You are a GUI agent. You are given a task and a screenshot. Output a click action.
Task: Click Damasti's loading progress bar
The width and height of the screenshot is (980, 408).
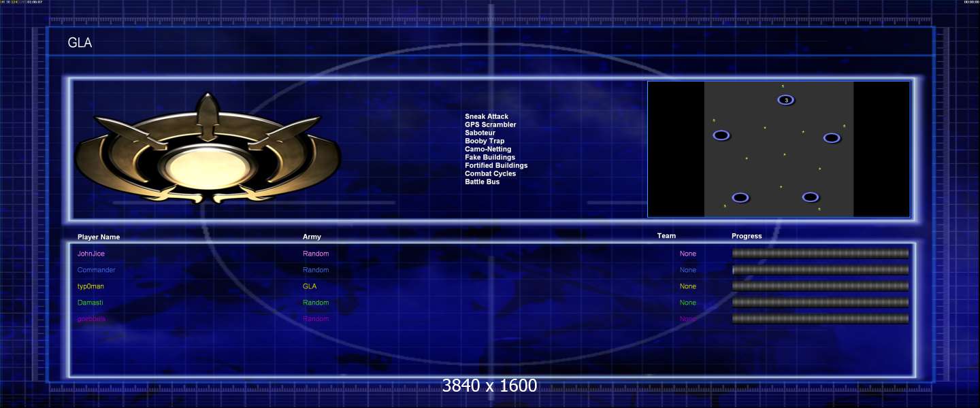click(x=820, y=303)
